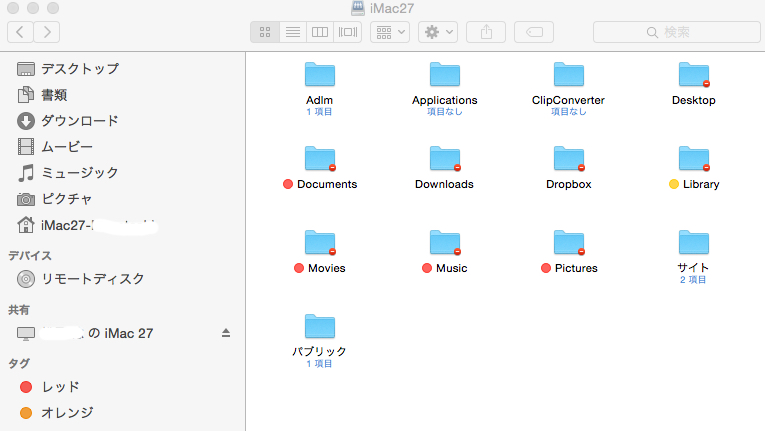Screen dimensions: 765x431
Task: Select the iMac27 home folder in sidebar
Action: [88, 225]
